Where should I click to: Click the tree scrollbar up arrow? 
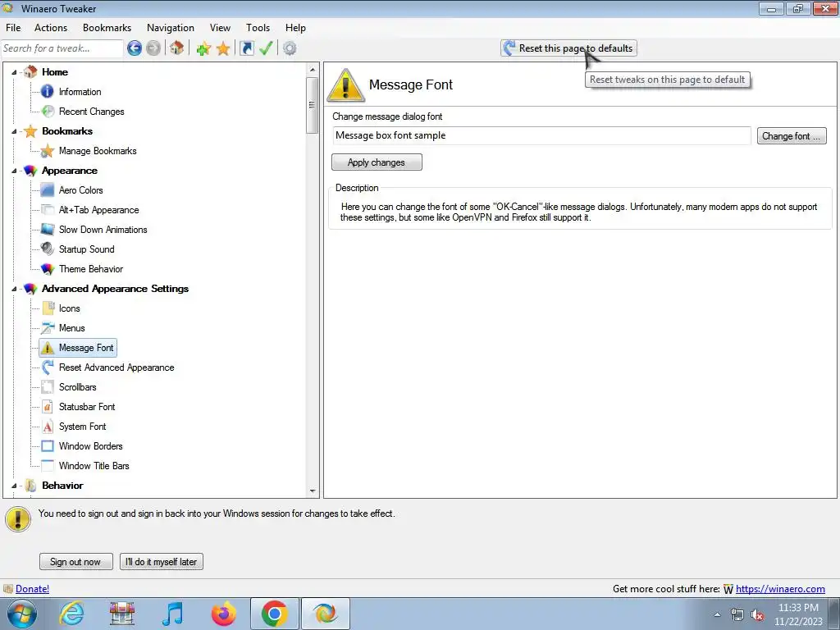pos(313,70)
